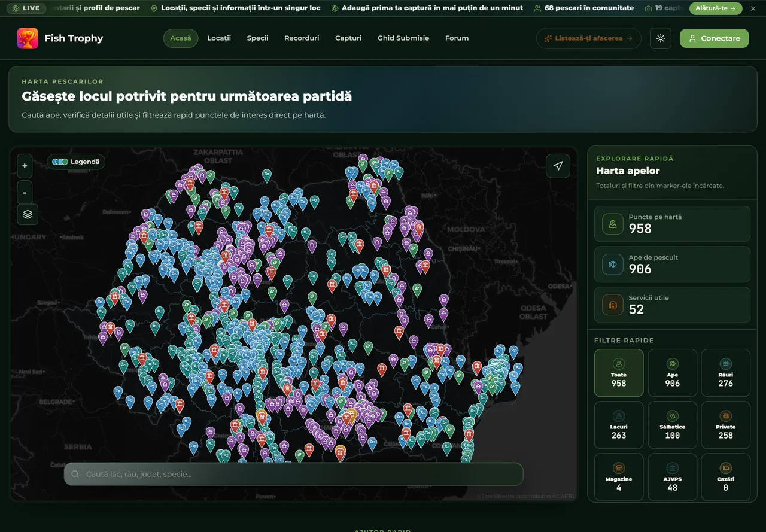Click the 'Harta apelor' panel title

(x=628, y=171)
